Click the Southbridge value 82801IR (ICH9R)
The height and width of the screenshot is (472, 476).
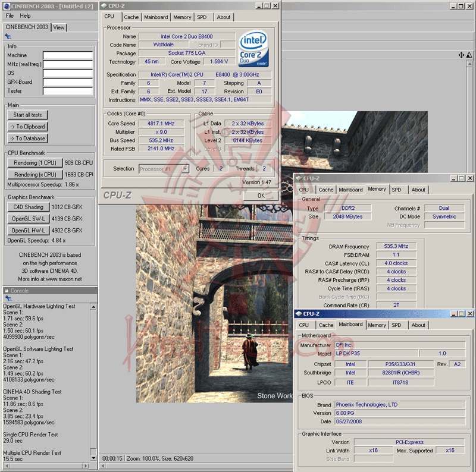400,373
